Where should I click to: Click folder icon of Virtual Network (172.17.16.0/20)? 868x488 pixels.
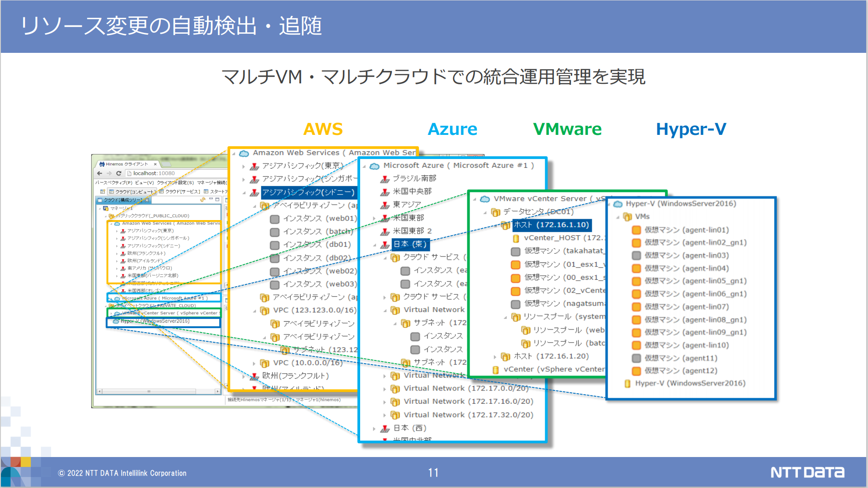pyautogui.click(x=395, y=402)
